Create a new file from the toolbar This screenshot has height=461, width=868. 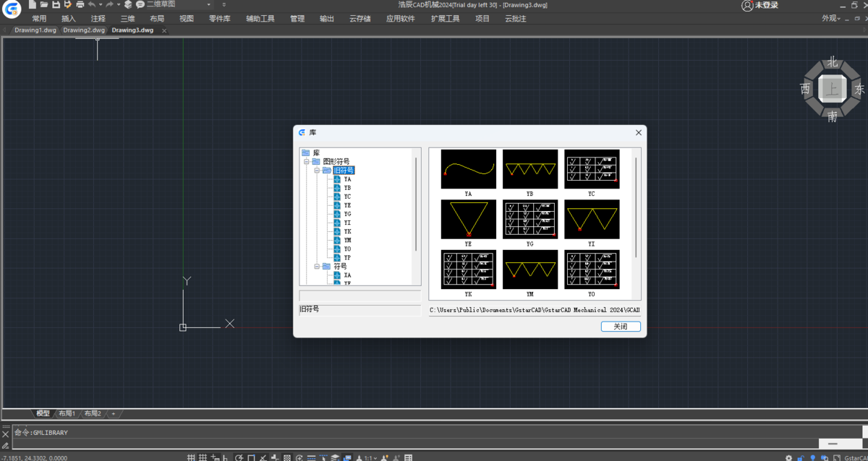(33, 4)
